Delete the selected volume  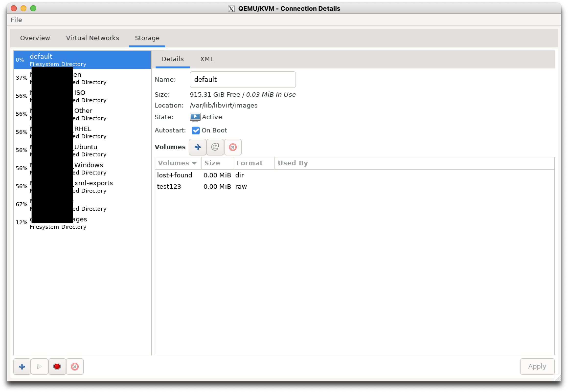(x=233, y=147)
